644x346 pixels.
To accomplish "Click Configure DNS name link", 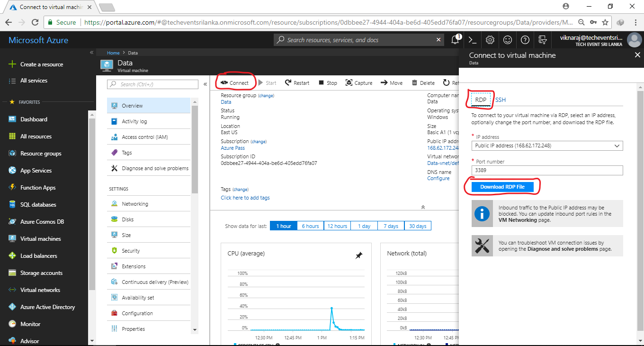I will click(438, 178).
